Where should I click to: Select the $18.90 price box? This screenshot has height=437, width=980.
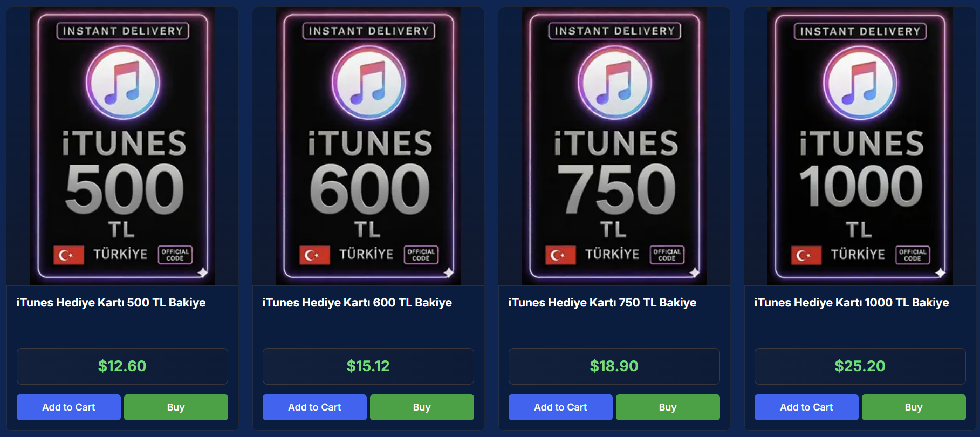click(614, 366)
